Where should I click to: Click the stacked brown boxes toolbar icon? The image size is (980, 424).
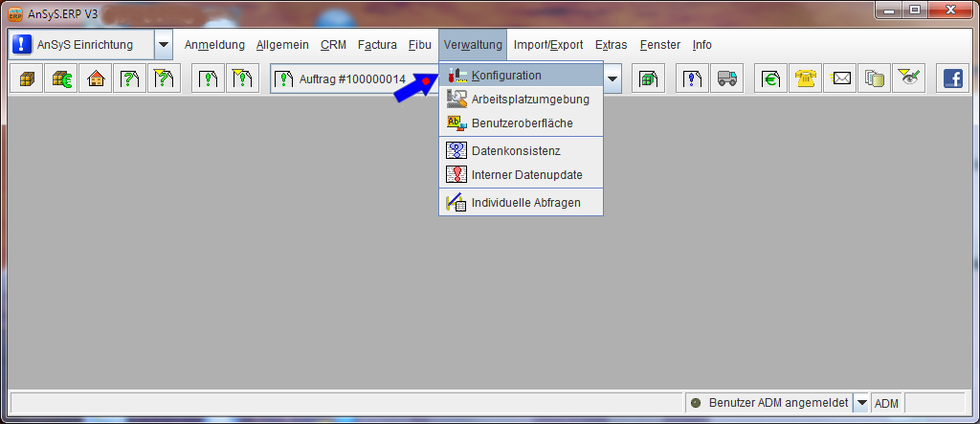tap(26, 79)
